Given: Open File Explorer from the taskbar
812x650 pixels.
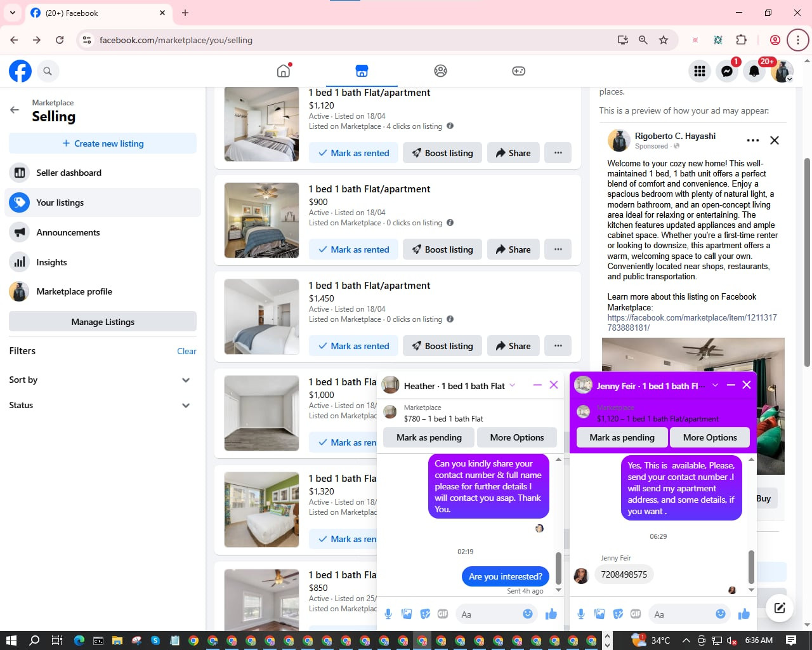Looking at the screenshot, I should pyautogui.click(x=117, y=640).
